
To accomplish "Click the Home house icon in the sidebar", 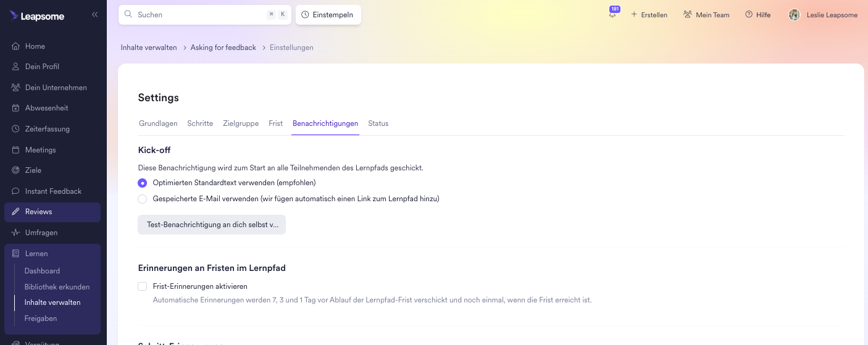I will [x=16, y=46].
